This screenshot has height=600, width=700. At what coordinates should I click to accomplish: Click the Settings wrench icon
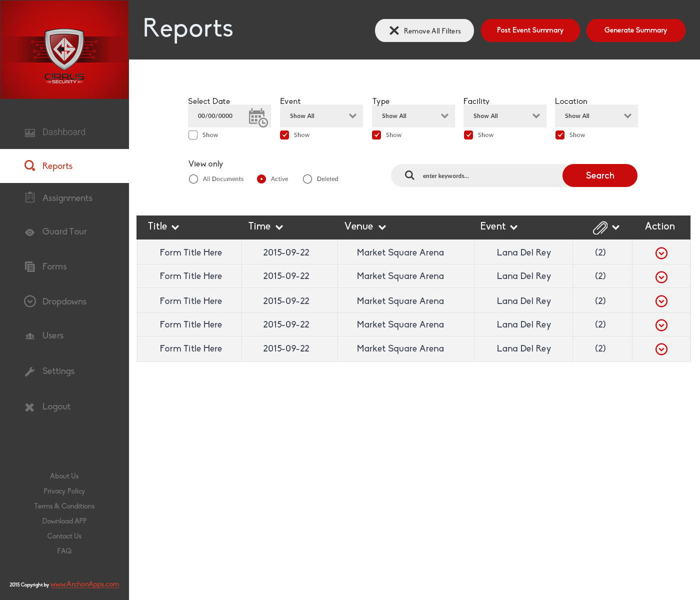point(30,371)
